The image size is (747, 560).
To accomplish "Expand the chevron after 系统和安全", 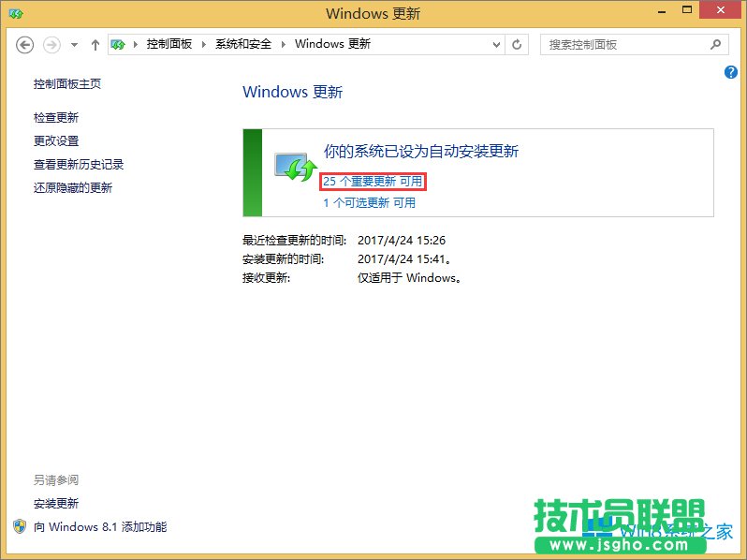I will [x=284, y=44].
